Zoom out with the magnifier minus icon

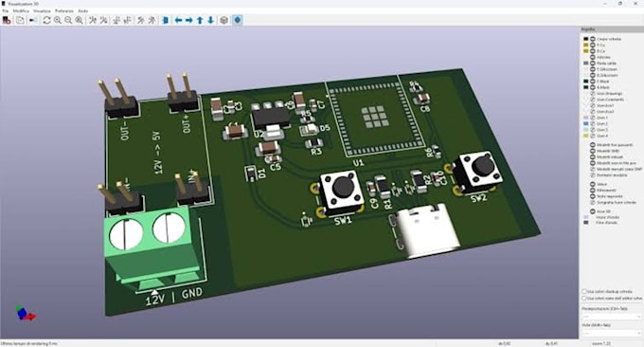pos(68,20)
